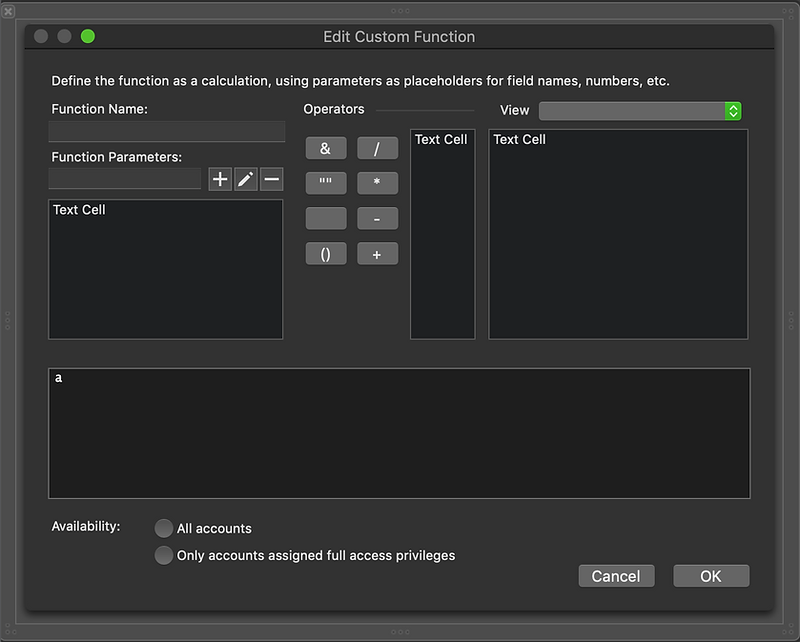Add a new function parameter with the plus icon
The height and width of the screenshot is (642, 800).
pyautogui.click(x=220, y=179)
